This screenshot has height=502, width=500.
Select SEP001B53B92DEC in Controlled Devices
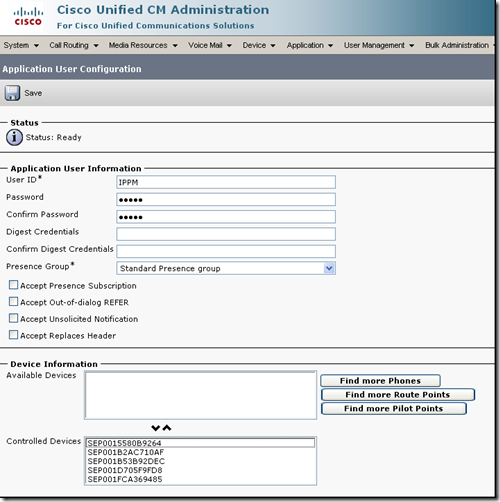click(x=200, y=461)
